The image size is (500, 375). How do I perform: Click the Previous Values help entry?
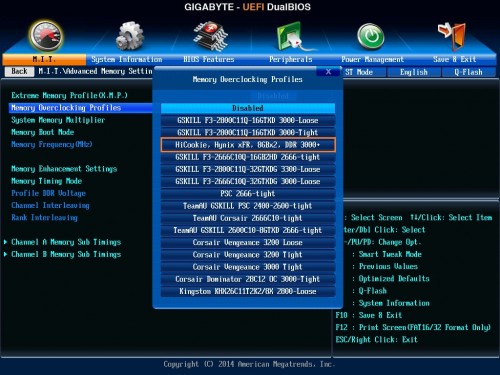[x=385, y=267]
